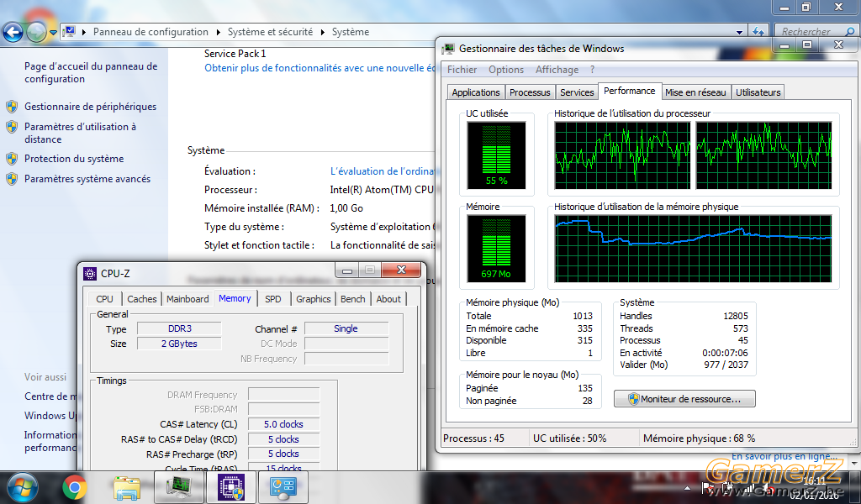
Task: Click the Explorer forward arrow button
Action: point(36,33)
